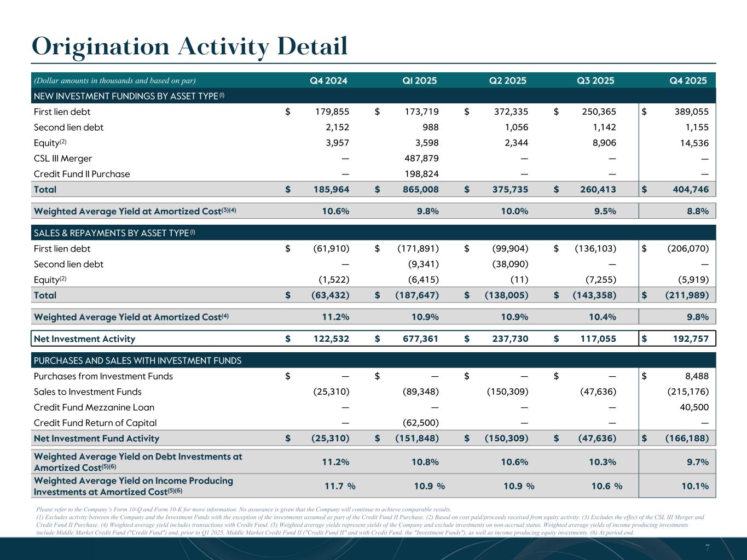Select the Q4 2024 column header

(328, 80)
